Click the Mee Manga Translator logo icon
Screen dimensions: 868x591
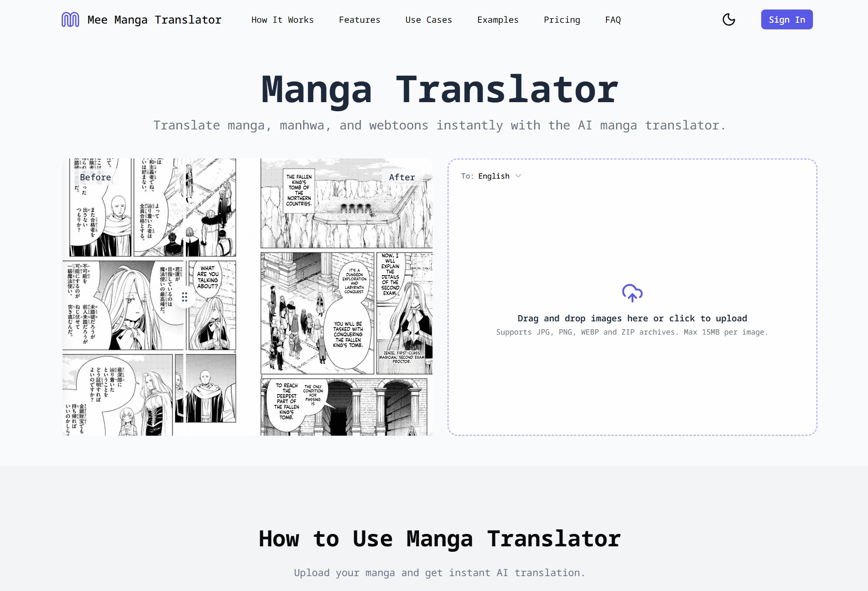point(70,19)
